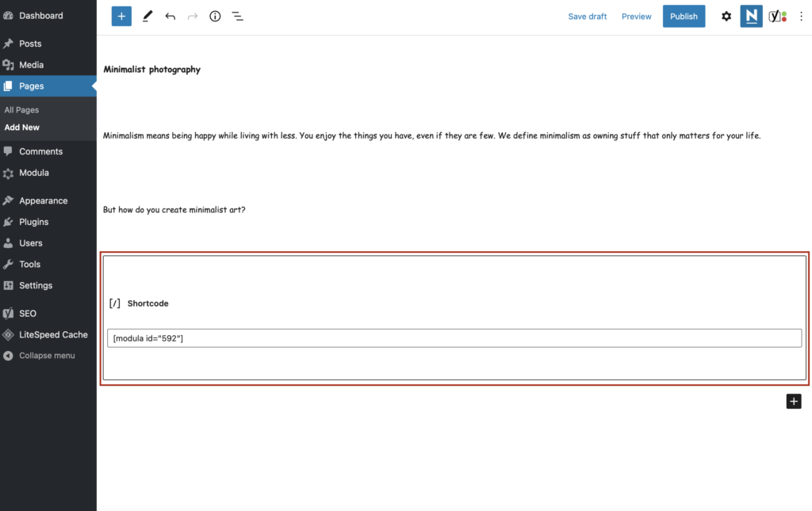812x511 pixels.
Task: Click the Tools wrench icon
Action: 8,265
